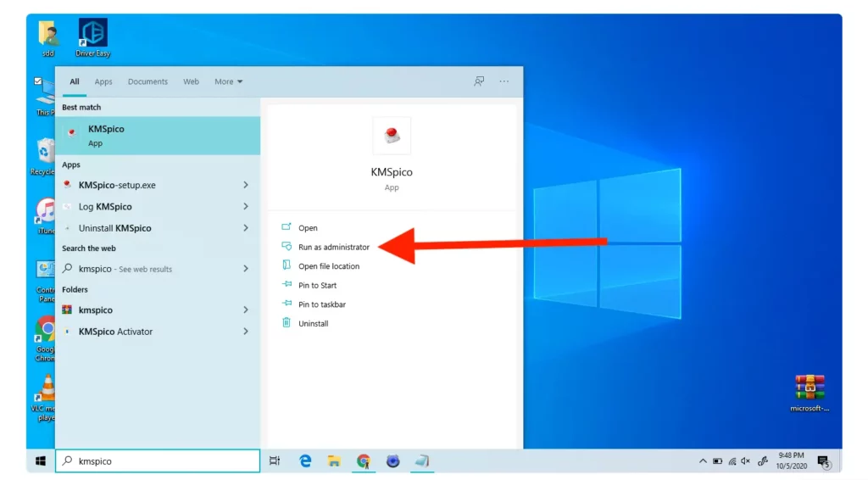
Task: Select Pin to taskbar option
Action: tap(322, 304)
